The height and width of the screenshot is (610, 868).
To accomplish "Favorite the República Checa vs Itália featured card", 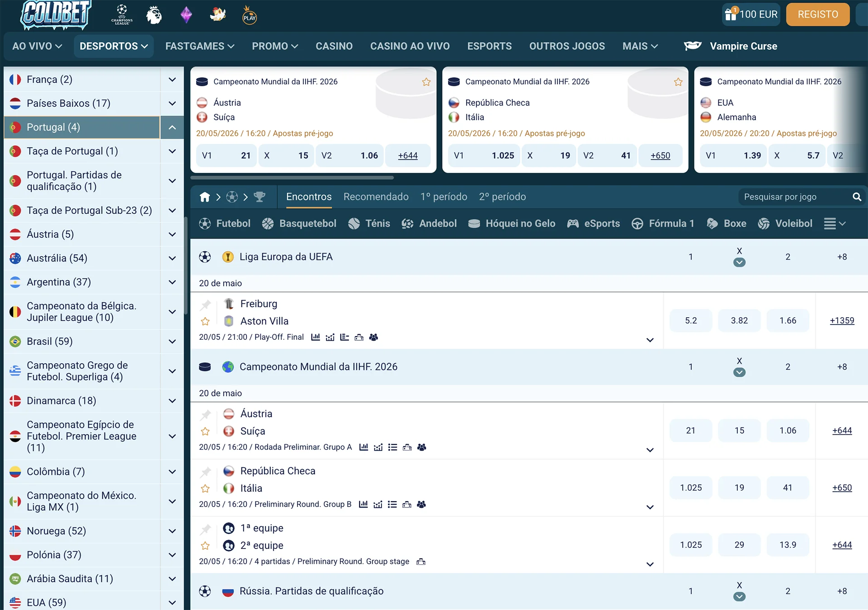I will [x=678, y=82].
